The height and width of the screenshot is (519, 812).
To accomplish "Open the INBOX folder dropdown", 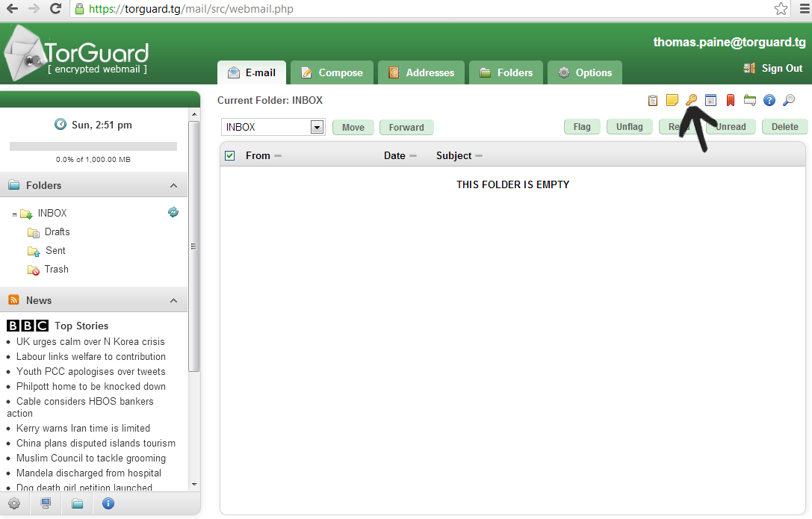I will (x=317, y=127).
